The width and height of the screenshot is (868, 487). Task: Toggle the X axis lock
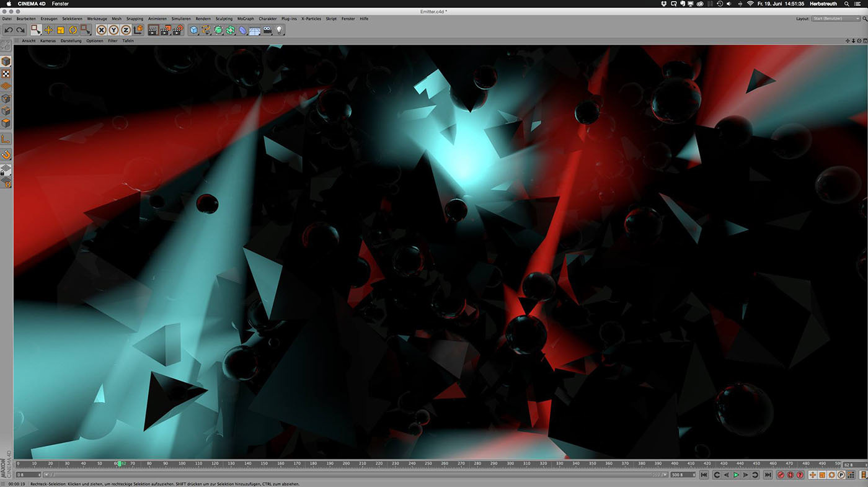(102, 30)
